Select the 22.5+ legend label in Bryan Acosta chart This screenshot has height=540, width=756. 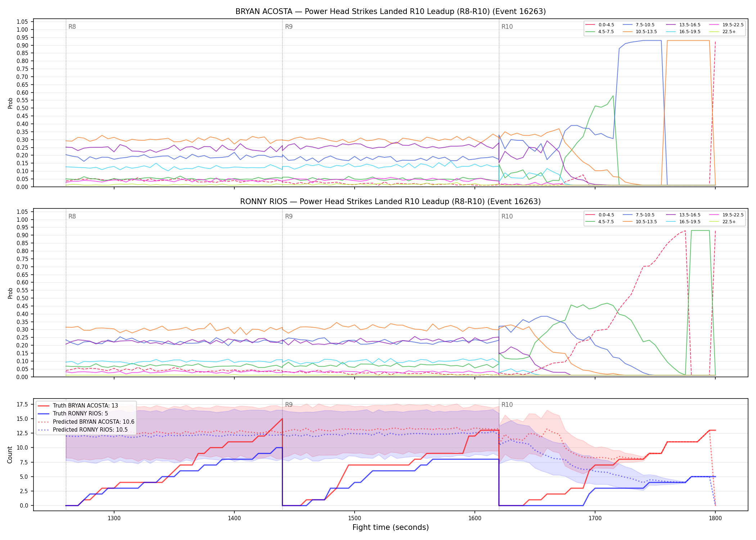coord(729,32)
